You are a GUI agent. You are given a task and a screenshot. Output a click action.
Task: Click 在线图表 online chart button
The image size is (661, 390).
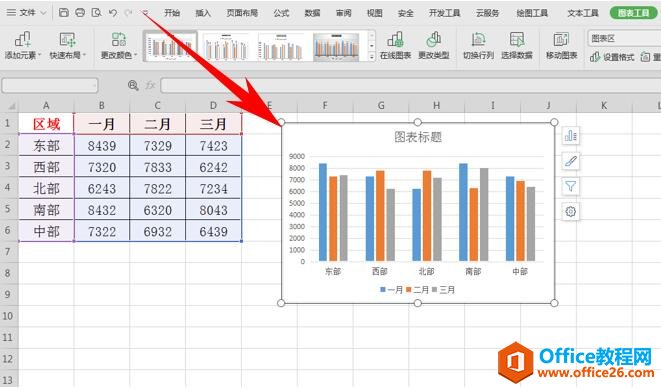tap(395, 46)
